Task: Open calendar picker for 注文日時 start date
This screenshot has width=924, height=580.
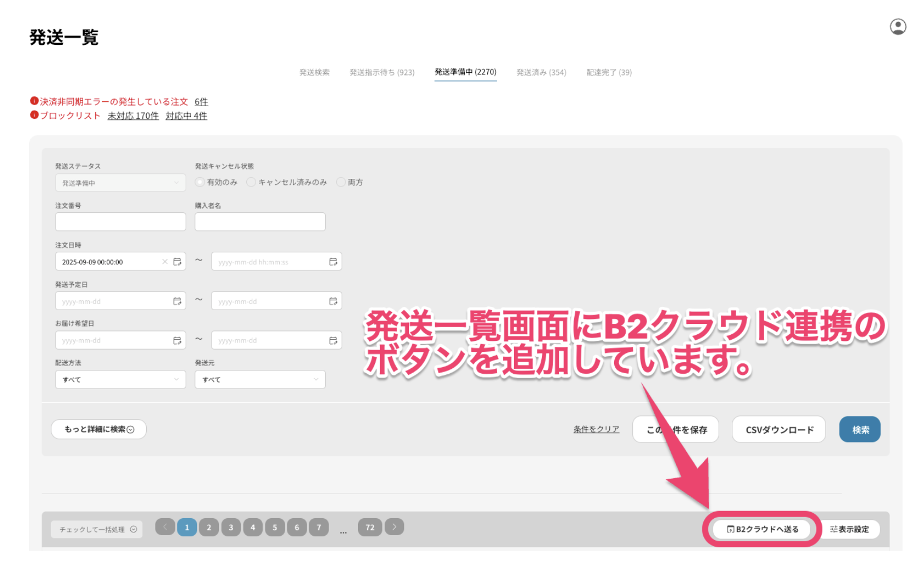Action: click(x=177, y=262)
